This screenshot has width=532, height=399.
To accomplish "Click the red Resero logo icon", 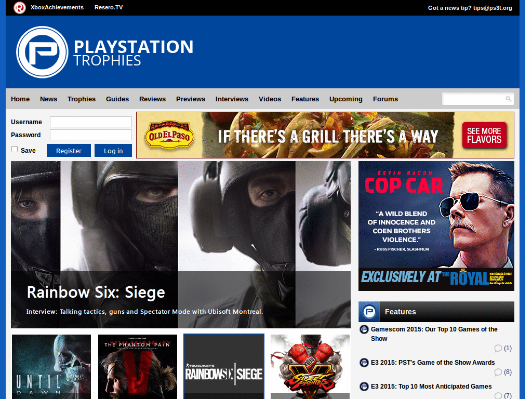I will click(19, 7).
